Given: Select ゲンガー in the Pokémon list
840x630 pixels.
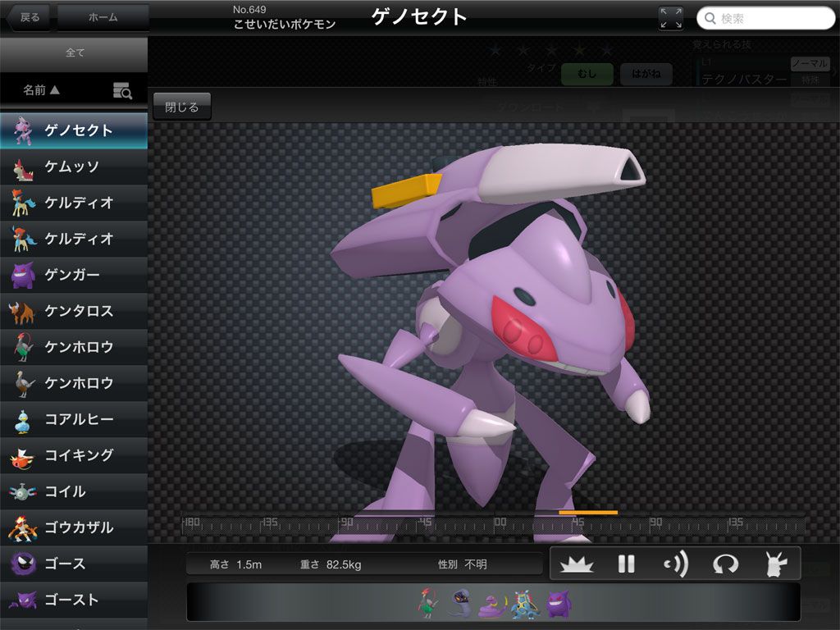Looking at the screenshot, I should pyautogui.click(x=74, y=275).
